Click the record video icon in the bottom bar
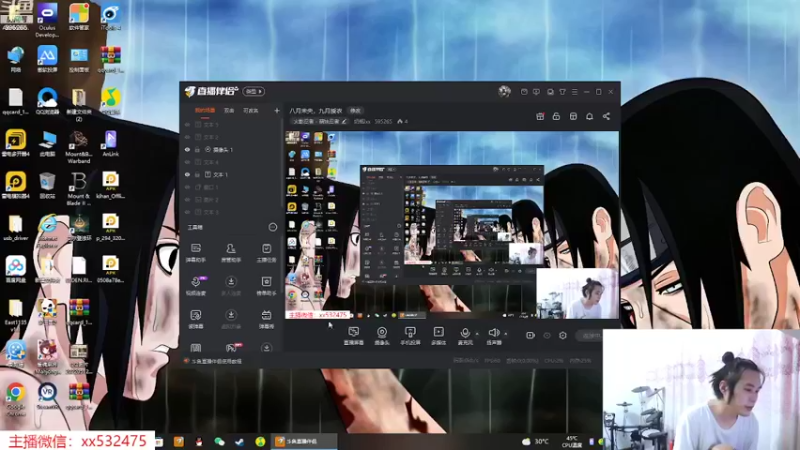Screen dimensions: 800x450 [530, 335]
